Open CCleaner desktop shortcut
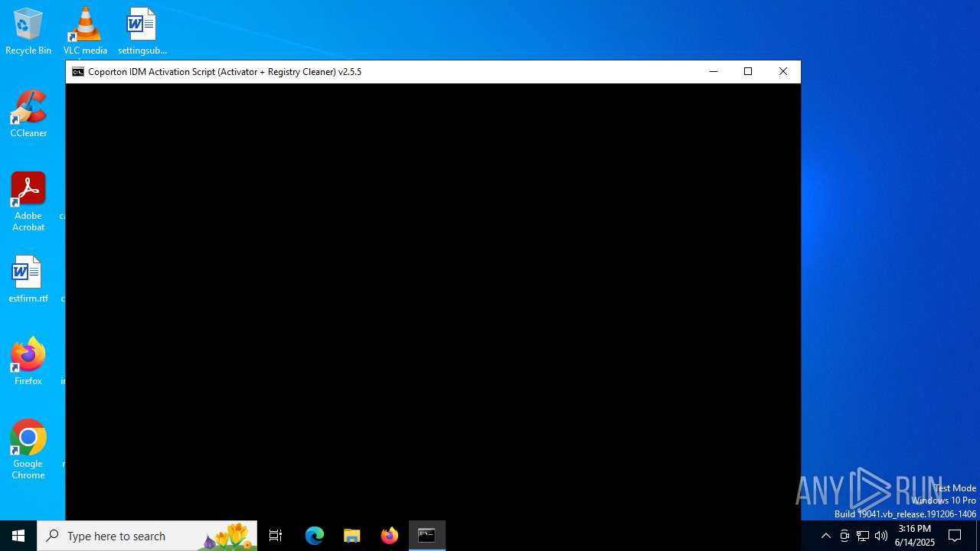 click(28, 115)
